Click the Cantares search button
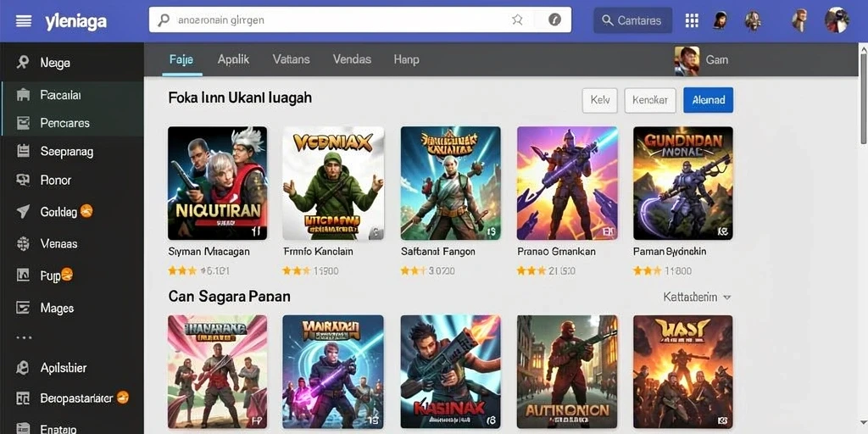Screen dimensions: 868x434 point(632,20)
